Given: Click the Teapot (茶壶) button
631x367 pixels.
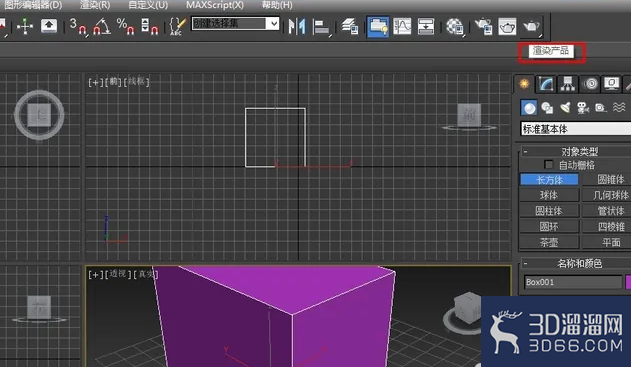Looking at the screenshot, I should (549, 242).
